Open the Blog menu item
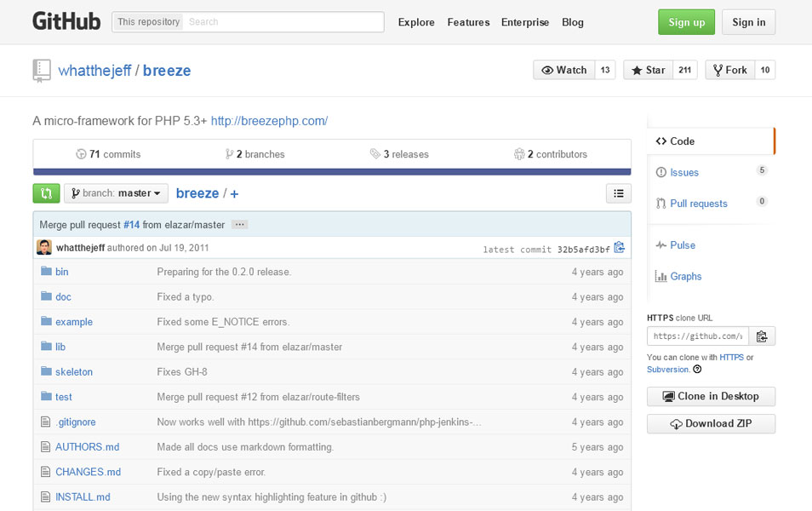Screen dimensions: 812x511 (x=573, y=22)
